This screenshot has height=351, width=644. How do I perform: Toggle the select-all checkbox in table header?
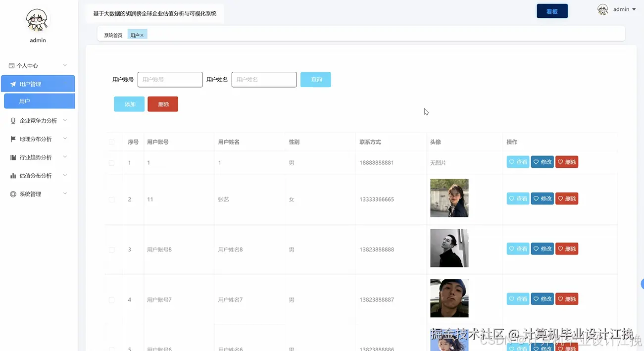click(x=111, y=142)
